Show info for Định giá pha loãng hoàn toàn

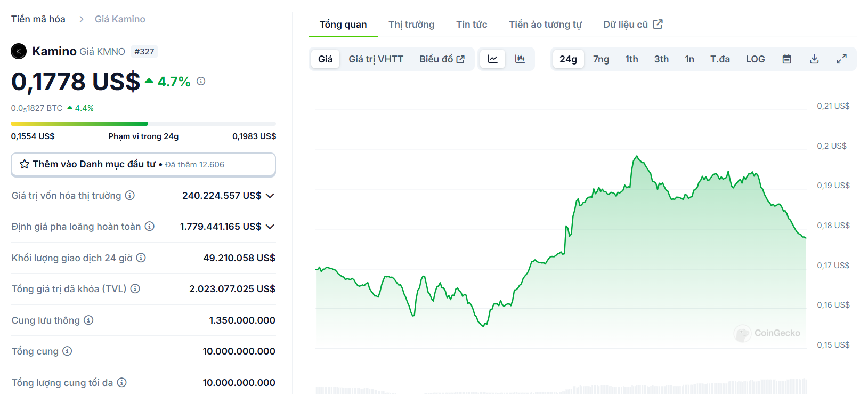point(150,227)
